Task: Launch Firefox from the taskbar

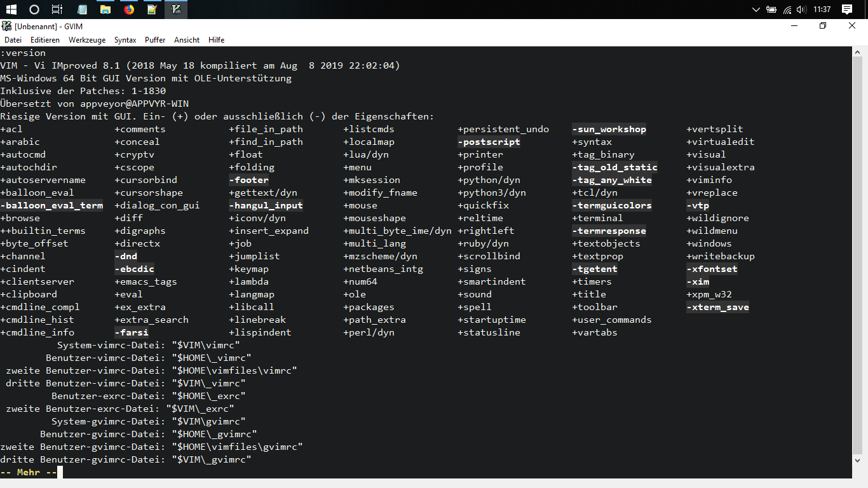Action: coord(129,10)
